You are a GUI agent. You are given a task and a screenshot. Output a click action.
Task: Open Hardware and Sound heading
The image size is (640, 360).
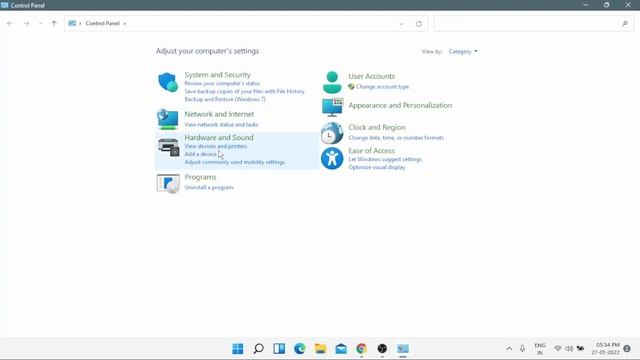point(219,137)
